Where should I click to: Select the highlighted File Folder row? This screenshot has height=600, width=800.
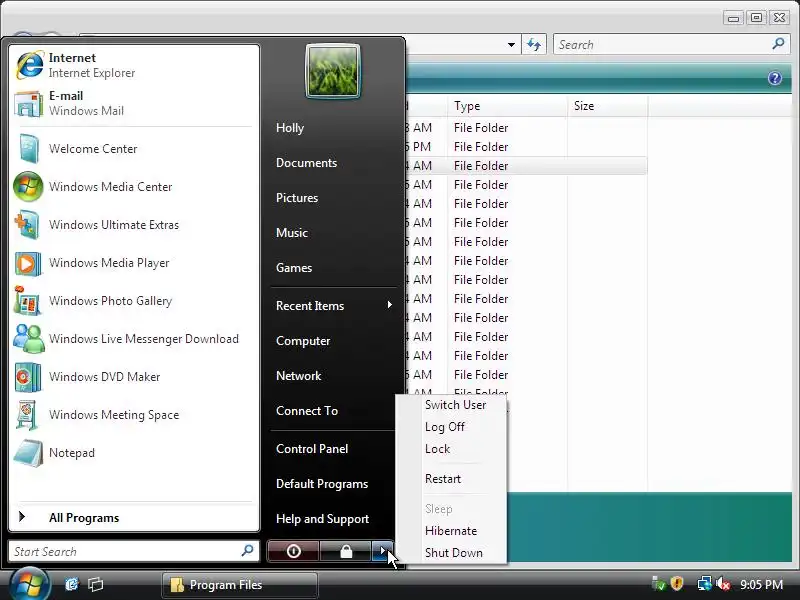point(526,166)
